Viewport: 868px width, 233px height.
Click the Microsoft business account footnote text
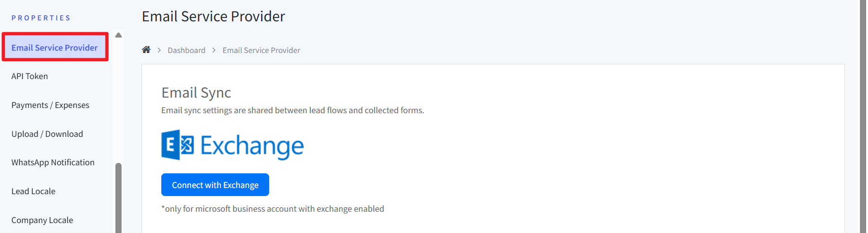click(273, 209)
